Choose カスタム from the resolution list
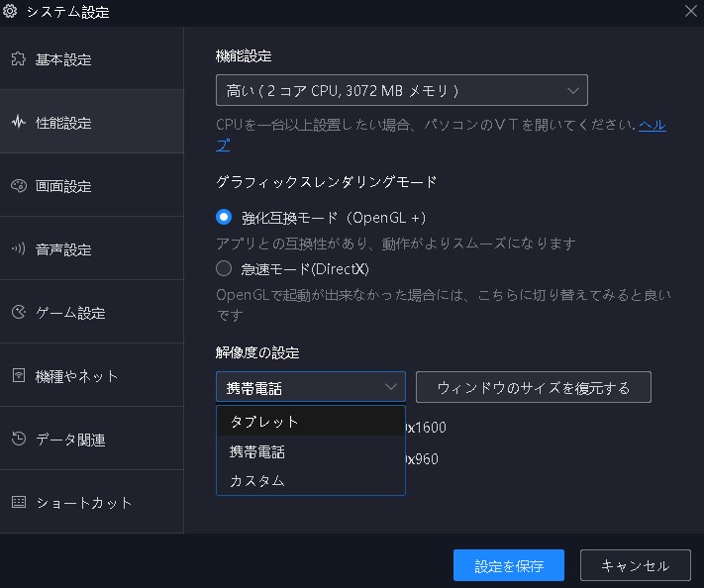 [311, 480]
